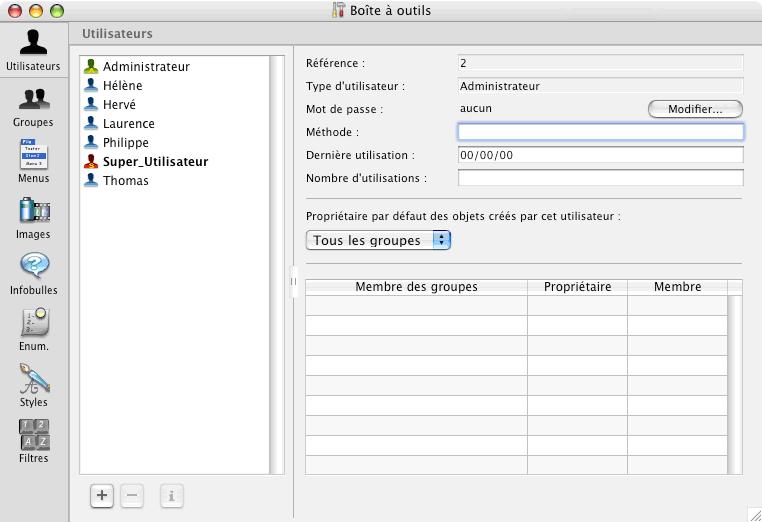Click the Dernière utilisation date field

[600, 155]
